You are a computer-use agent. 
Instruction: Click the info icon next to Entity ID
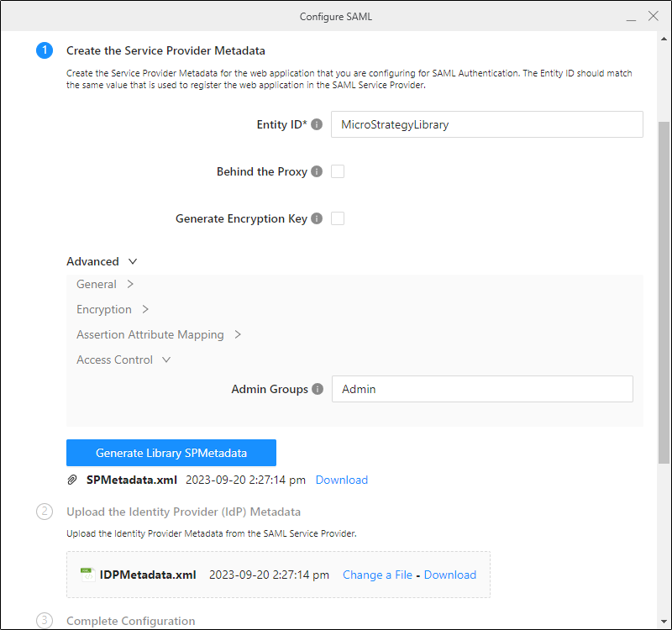click(317, 124)
